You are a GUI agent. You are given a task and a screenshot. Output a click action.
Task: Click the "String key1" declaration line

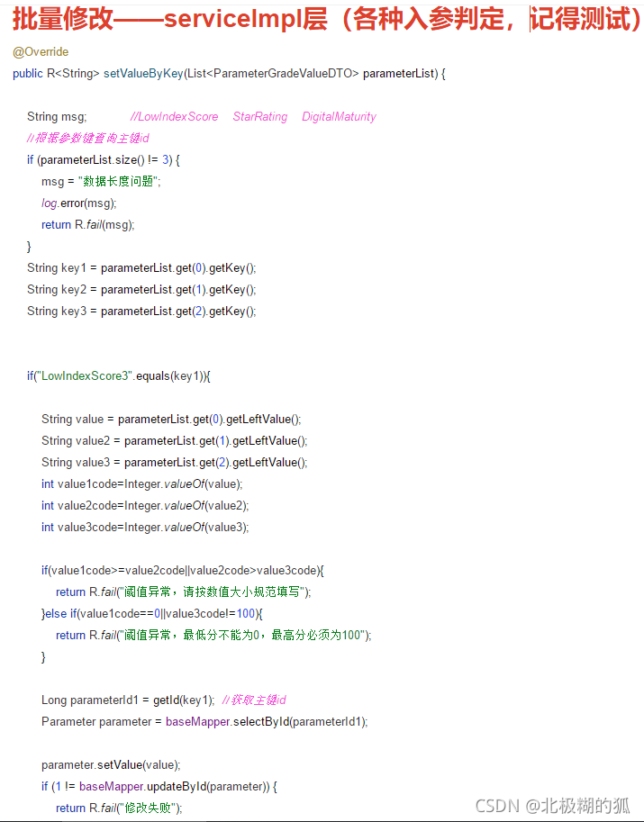[x=141, y=268]
